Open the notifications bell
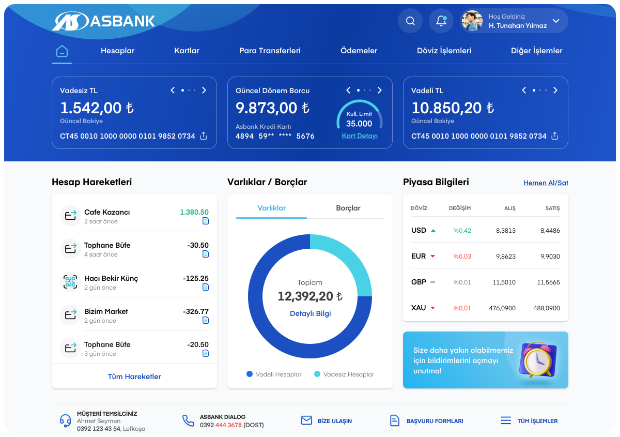The image size is (620, 437). (440, 21)
